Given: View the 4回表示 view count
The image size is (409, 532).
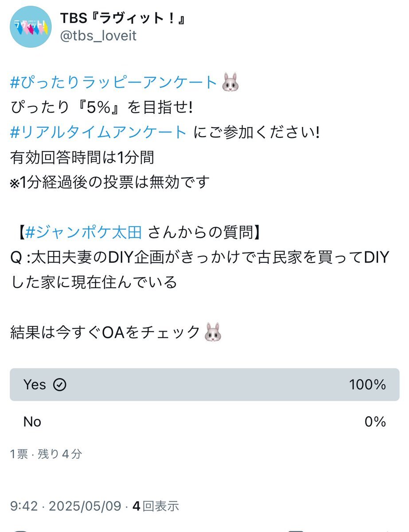Looking at the screenshot, I should 156,506.
